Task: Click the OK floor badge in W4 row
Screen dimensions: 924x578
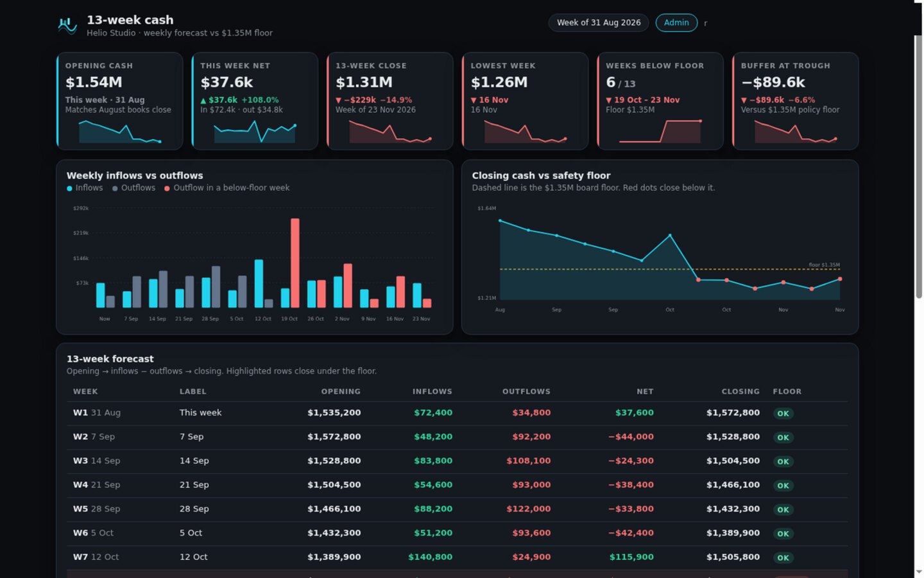Action: click(x=783, y=486)
